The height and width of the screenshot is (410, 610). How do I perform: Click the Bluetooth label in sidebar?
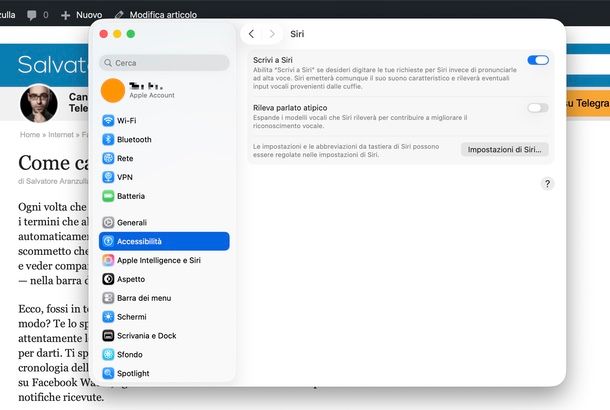(x=134, y=139)
